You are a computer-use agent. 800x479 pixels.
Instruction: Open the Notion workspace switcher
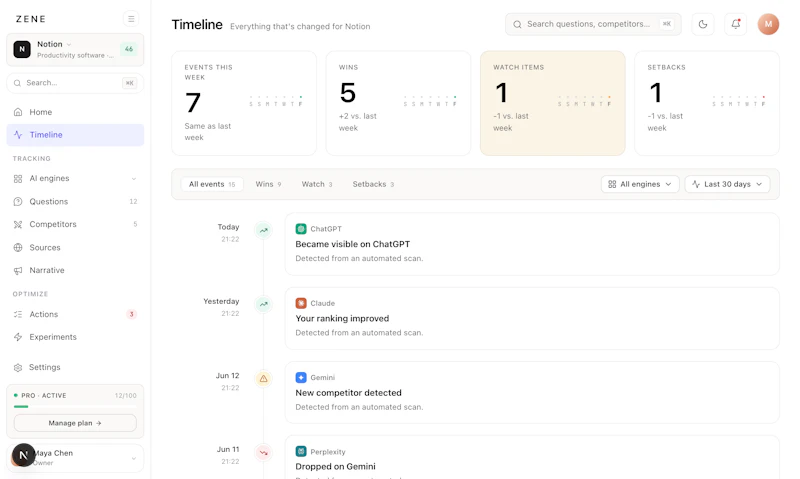click(75, 49)
